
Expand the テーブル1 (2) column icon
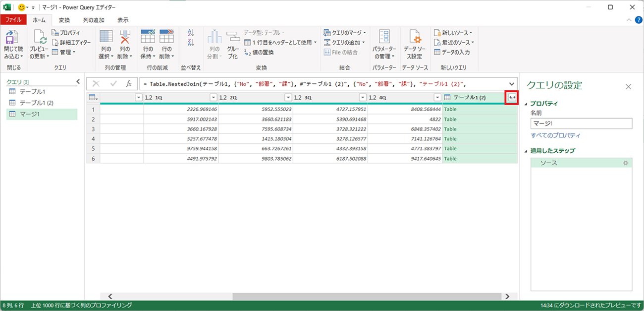click(512, 98)
